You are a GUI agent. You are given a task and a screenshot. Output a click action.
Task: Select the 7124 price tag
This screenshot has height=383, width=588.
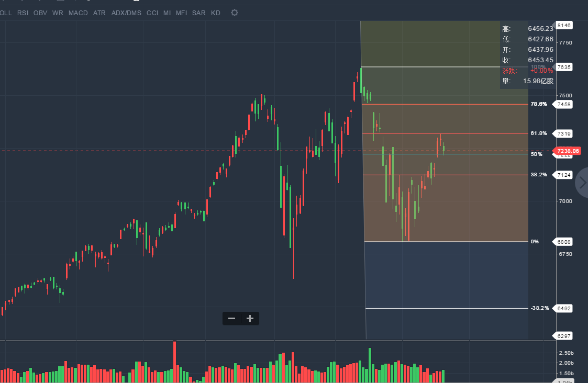click(563, 175)
